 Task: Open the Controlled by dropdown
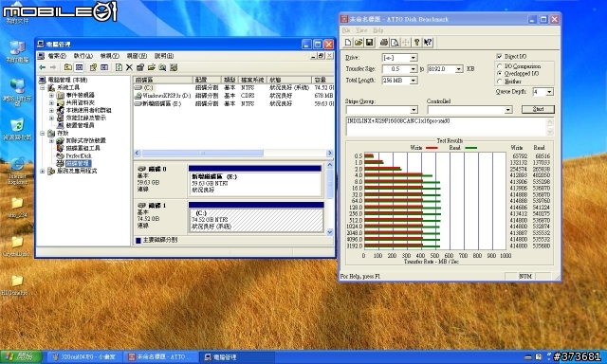click(x=508, y=110)
